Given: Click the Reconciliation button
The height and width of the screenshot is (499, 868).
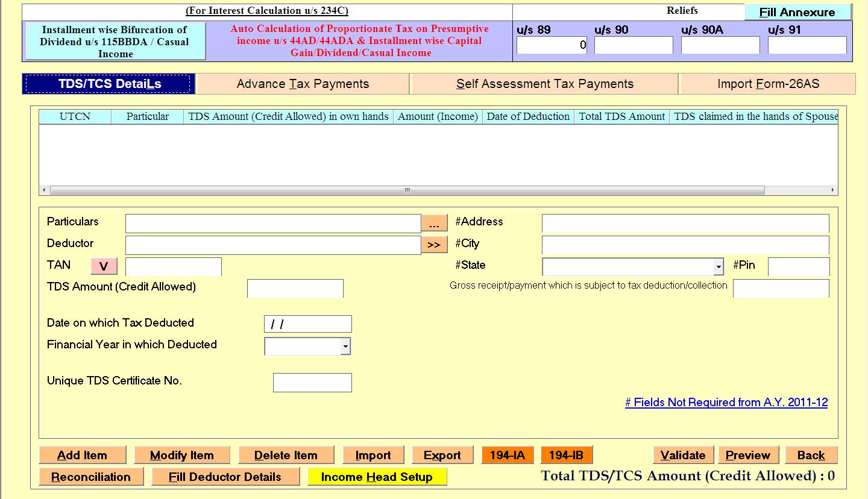Looking at the screenshot, I should (x=91, y=477).
